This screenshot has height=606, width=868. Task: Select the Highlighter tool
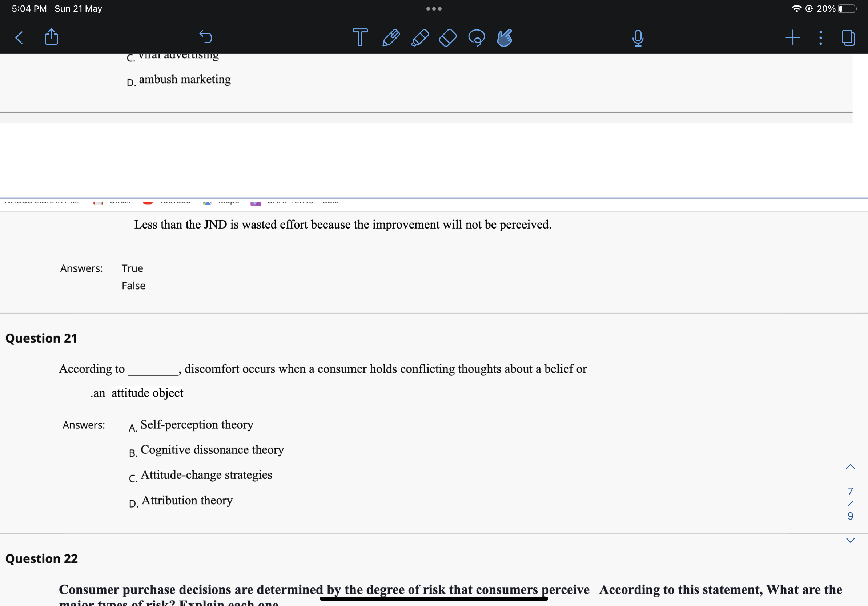pyautogui.click(x=419, y=37)
